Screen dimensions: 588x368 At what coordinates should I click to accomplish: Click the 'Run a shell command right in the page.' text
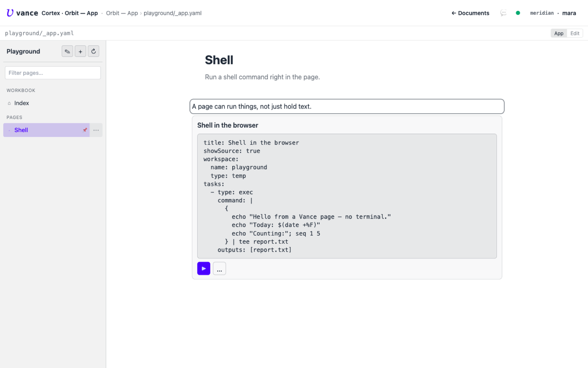click(x=262, y=77)
